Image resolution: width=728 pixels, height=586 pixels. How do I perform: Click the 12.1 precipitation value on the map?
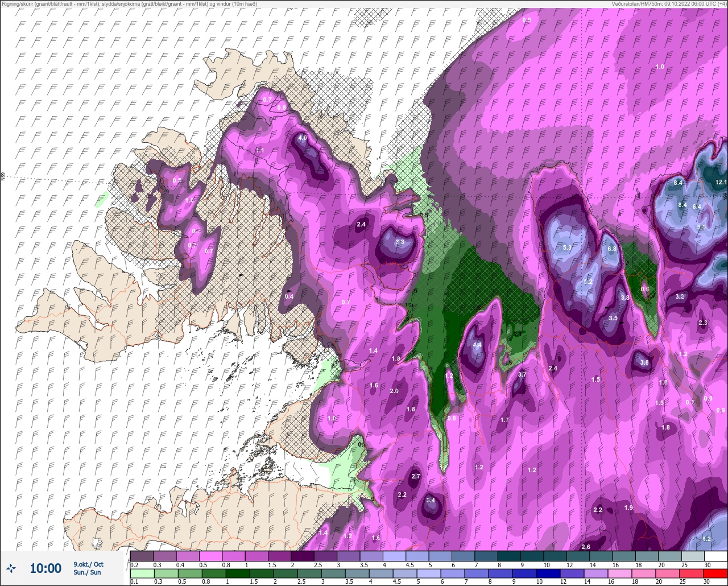721,182
